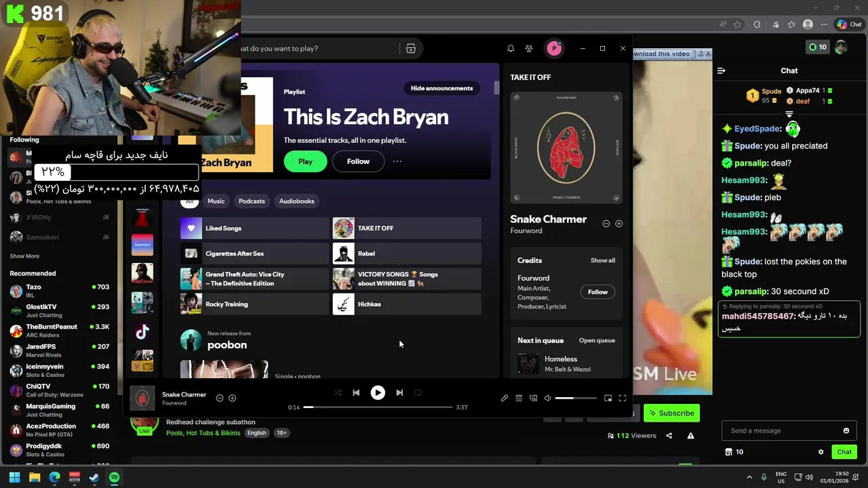Open TheBurntPeanut recommended channel
Image resolution: width=868 pixels, height=488 pixels.
point(60,331)
